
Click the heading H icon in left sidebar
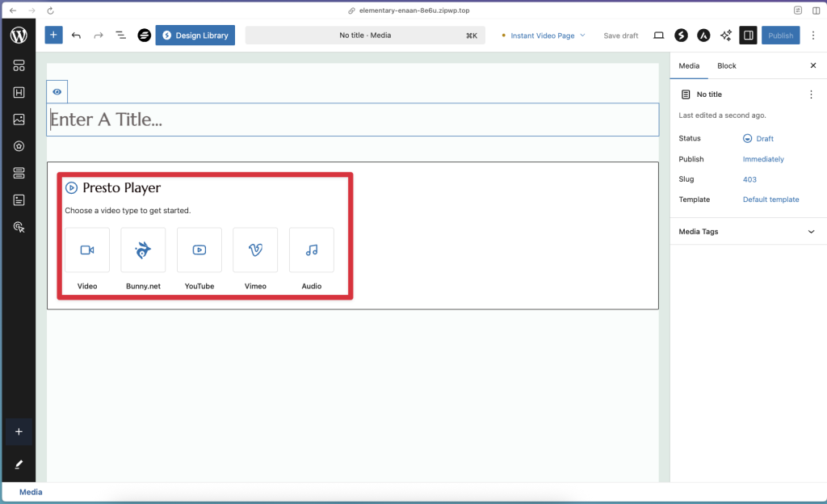click(x=19, y=92)
